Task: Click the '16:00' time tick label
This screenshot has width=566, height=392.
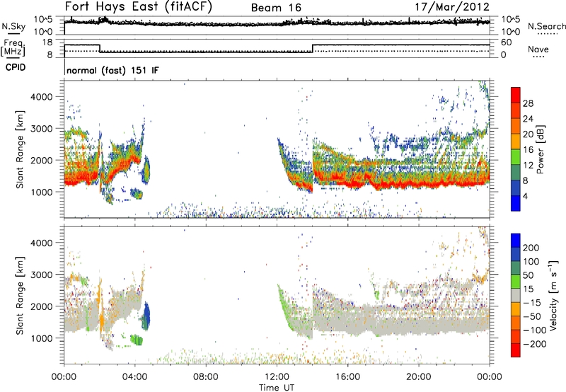Action: tap(347, 377)
